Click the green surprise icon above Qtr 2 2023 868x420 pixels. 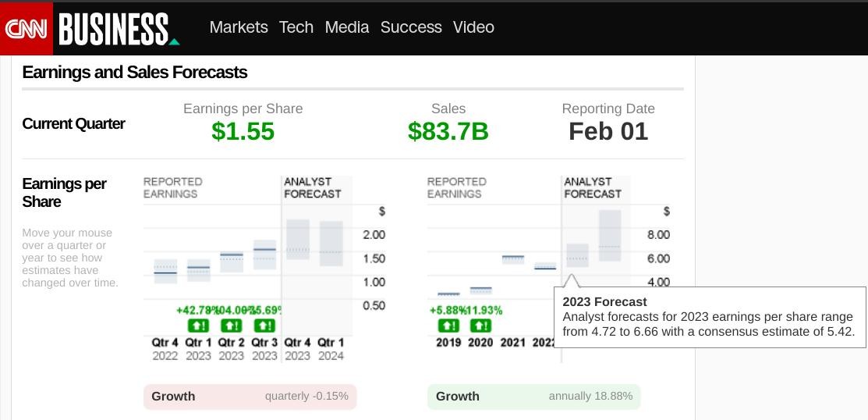(x=232, y=326)
